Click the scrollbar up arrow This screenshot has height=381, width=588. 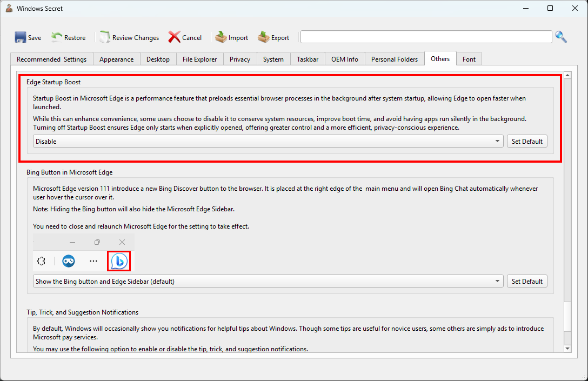point(568,75)
